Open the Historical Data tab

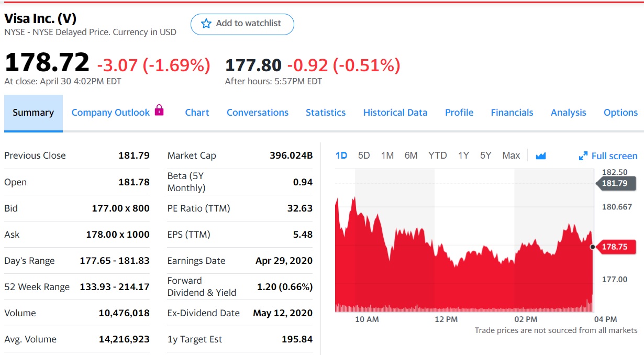pyautogui.click(x=395, y=112)
